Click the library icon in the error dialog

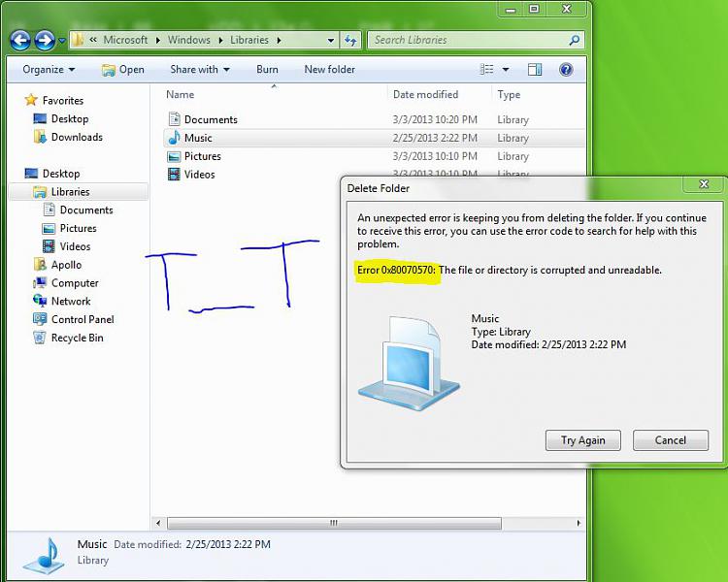(409, 363)
